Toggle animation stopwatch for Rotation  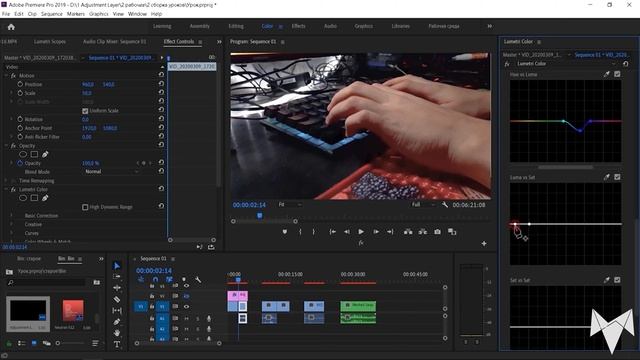20,119
